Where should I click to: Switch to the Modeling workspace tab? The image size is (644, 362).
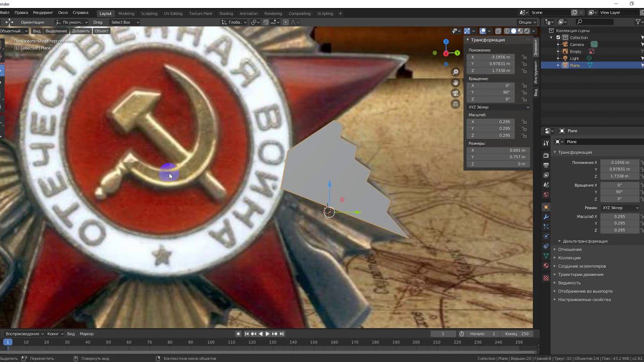[126, 14]
